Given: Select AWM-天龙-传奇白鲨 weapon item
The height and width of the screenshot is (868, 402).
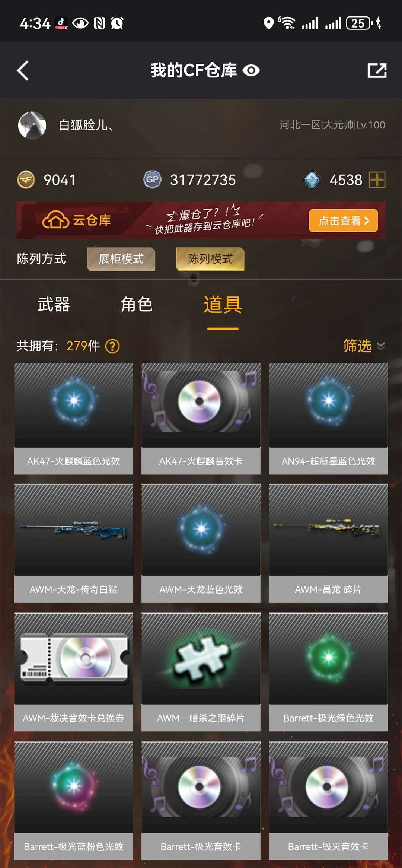Looking at the screenshot, I should click(74, 543).
